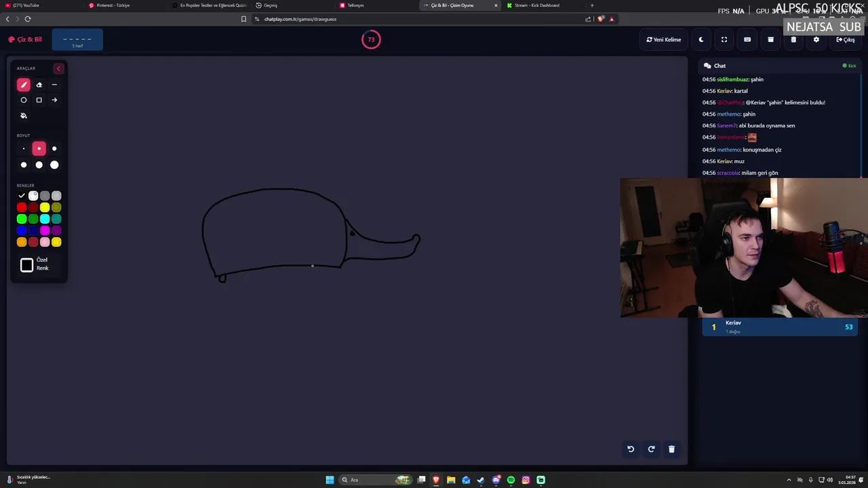Open the Windows Start menu
This screenshot has width=868, height=488.
pyautogui.click(x=330, y=480)
